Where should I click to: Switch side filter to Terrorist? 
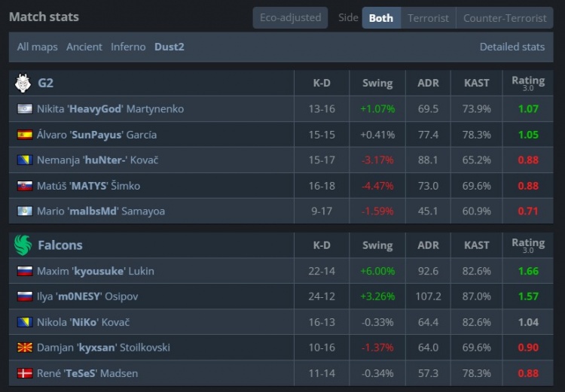[x=428, y=18]
